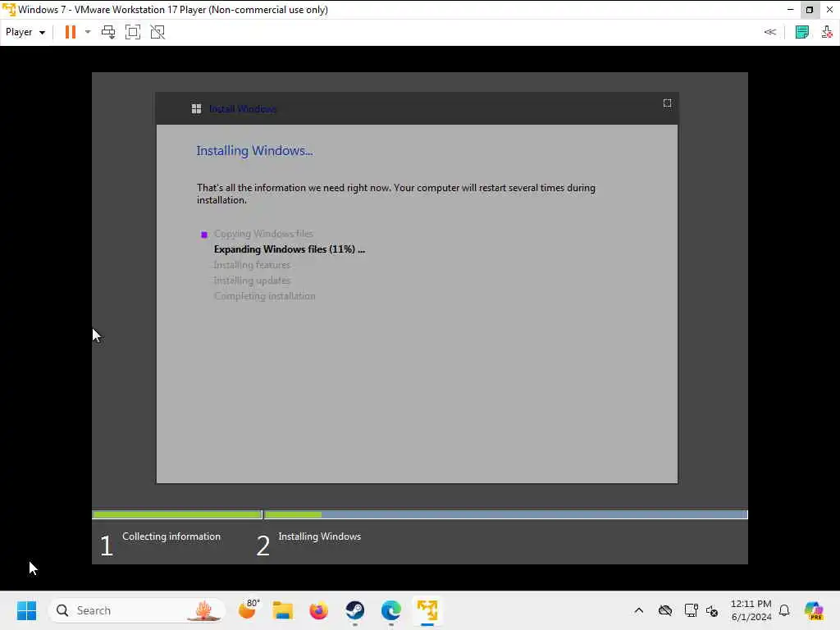The height and width of the screenshot is (630, 840).
Task: Restore down the VMware Player window
Action: 810,10
